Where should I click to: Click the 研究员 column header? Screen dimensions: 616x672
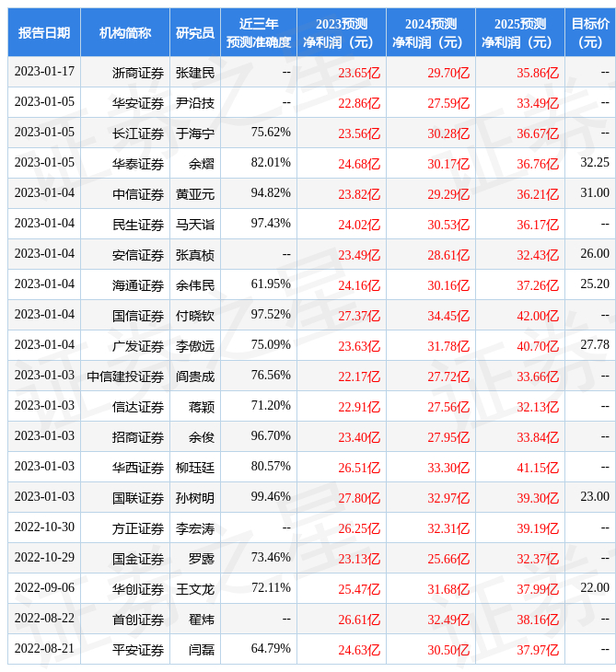195,32
